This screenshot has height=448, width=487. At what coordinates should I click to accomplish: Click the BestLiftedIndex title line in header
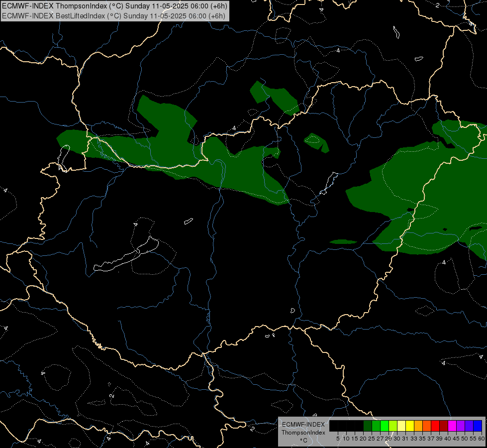(x=114, y=15)
